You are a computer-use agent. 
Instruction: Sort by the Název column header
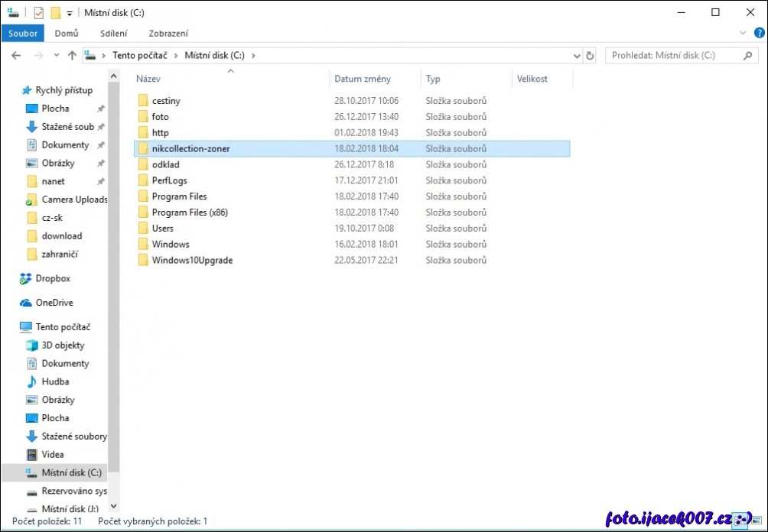[x=148, y=79]
